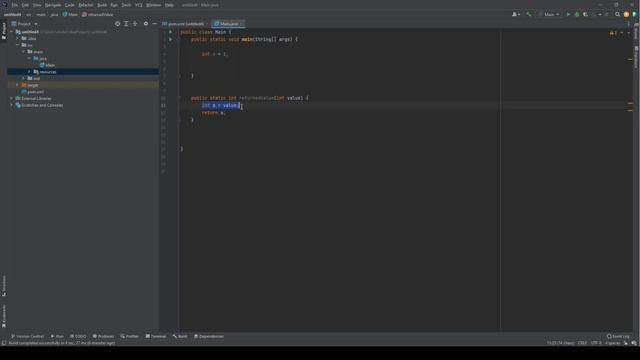The height and width of the screenshot is (360, 640).
Task: Click the warnings indicator in editor corner
Action: pyautogui.click(x=613, y=33)
